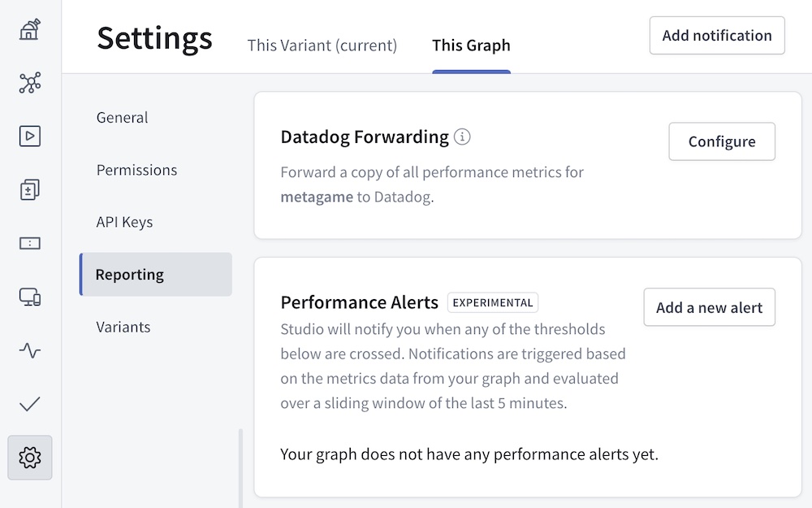The width and height of the screenshot is (812, 508).
Task: Configure Datadog Forwarding
Action: click(721, 141)
